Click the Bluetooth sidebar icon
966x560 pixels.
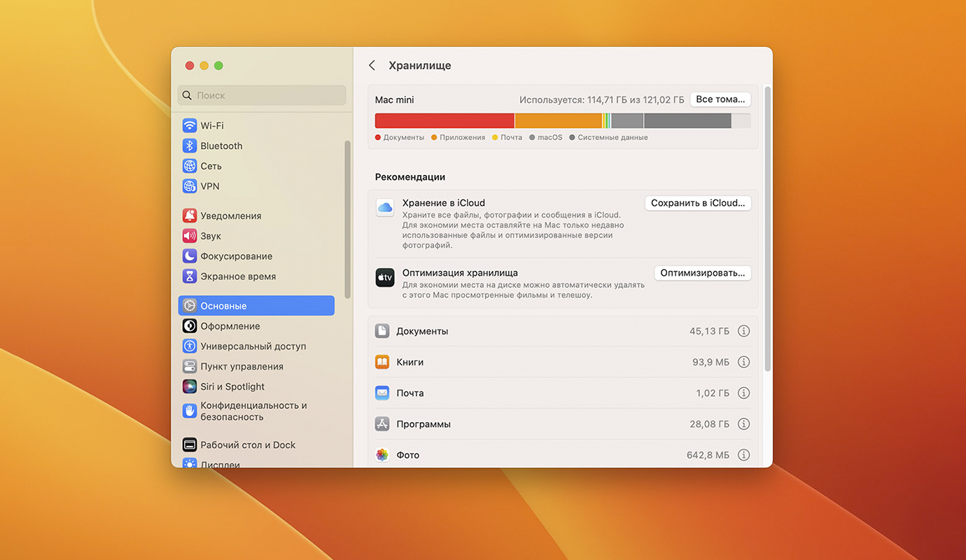pyautogui.click(x=190, y=146)
